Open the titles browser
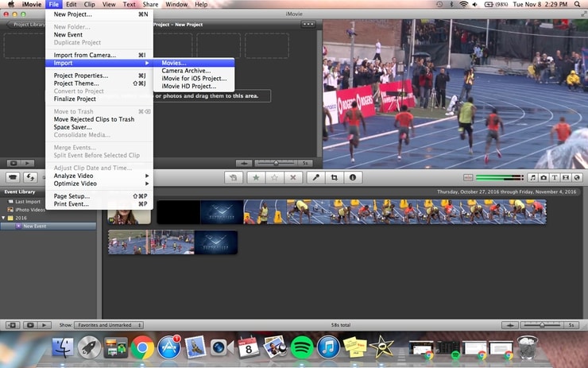The width and height of the screenshot is (588, 368). (555, 177)
